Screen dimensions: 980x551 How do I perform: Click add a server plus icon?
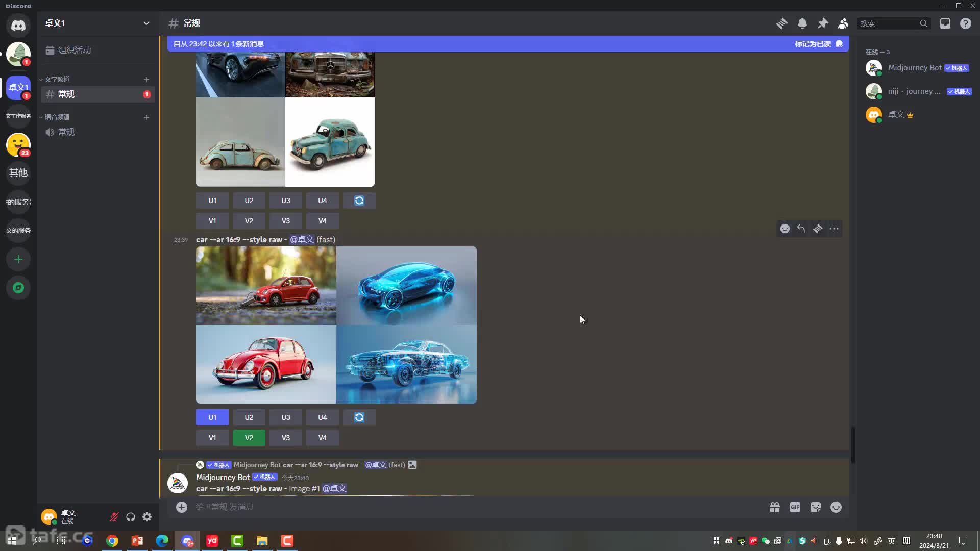pos(18,259)
